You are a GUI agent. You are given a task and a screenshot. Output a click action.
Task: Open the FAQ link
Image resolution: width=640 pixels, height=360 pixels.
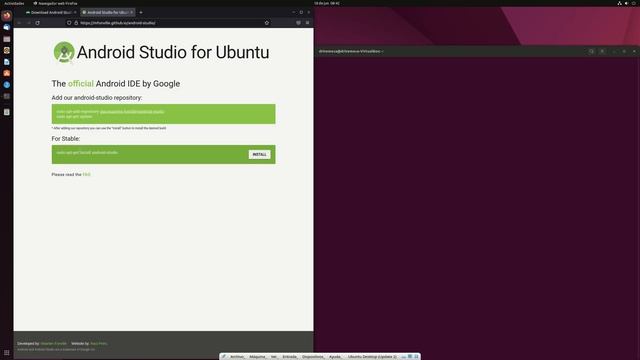tap(86, 174)
